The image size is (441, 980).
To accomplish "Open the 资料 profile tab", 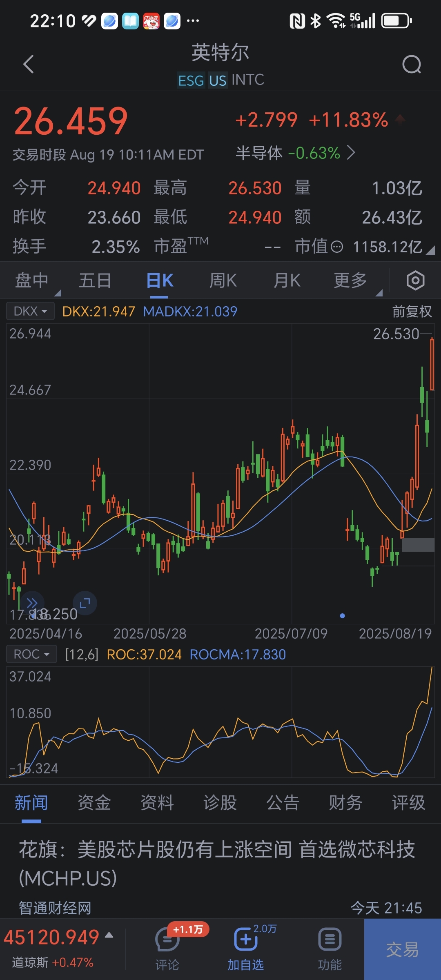I will (157, 803).
